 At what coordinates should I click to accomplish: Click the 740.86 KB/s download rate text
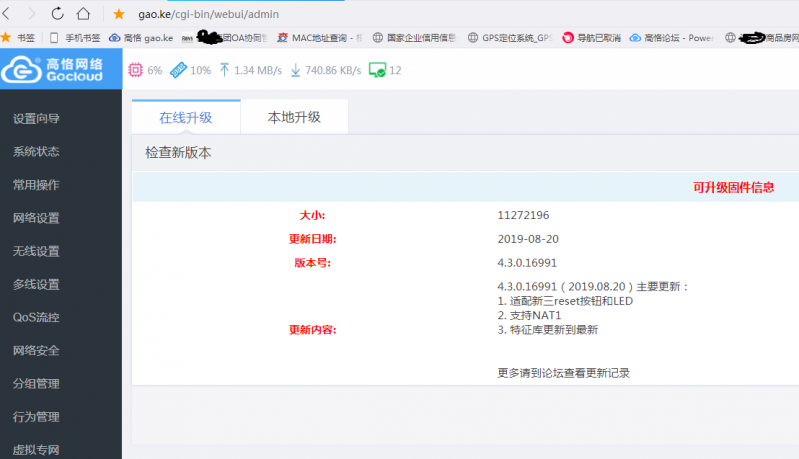(x=333, y=70)
